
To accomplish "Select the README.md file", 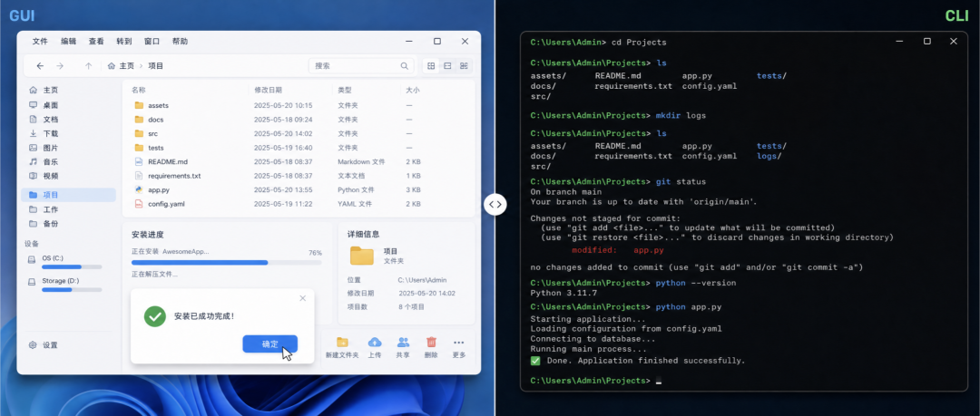I will (299, 161).
